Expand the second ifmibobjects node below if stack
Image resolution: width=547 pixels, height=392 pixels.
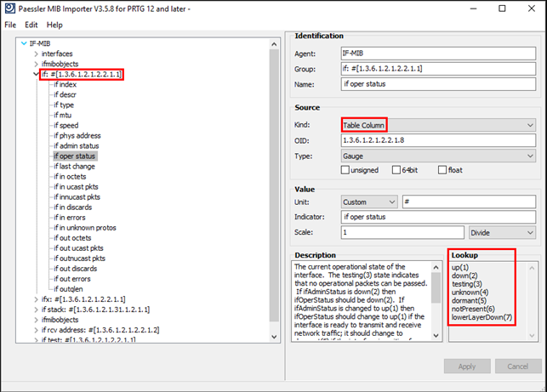pyautogui.click(x=36, y=320)
